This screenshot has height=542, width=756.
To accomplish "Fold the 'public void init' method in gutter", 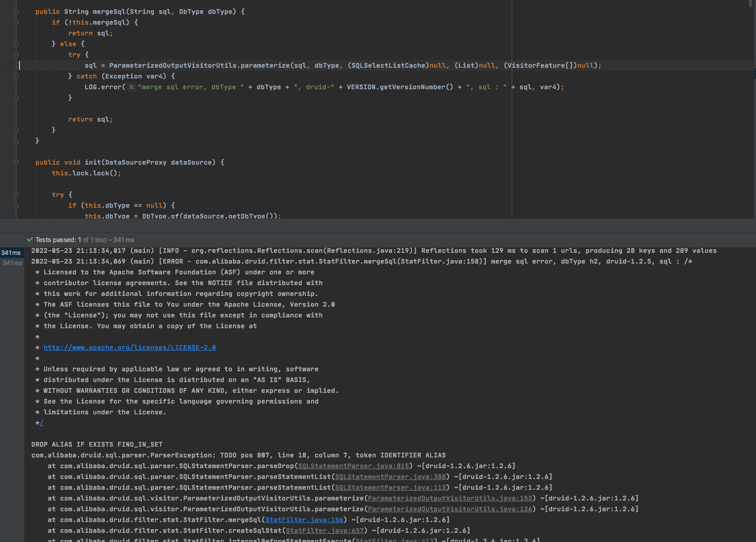I will [16, 163].
